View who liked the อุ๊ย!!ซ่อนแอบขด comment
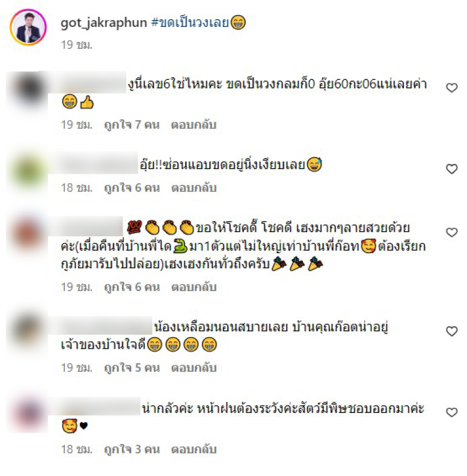 coord(131,188)
